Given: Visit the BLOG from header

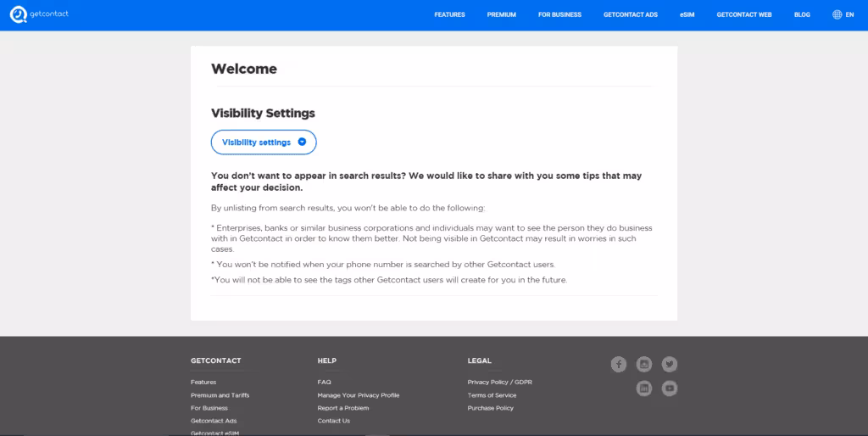Looking at the screenshot, I should coord(802,15).
